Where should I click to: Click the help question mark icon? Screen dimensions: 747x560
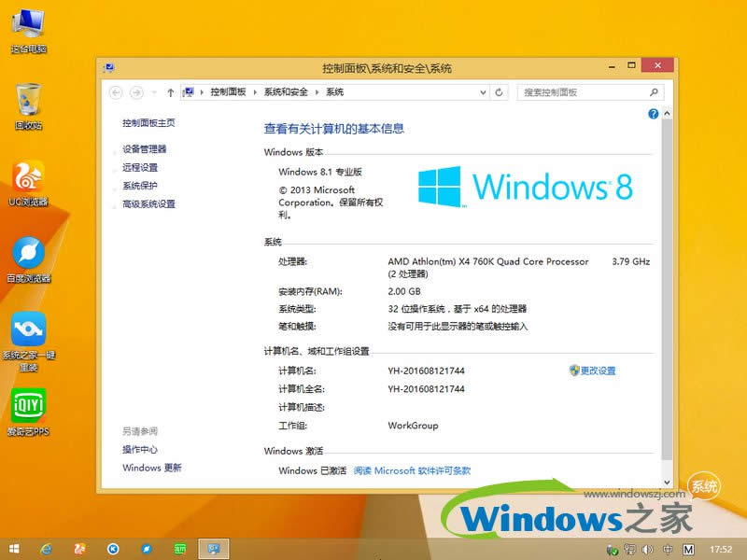coord(653,112)
